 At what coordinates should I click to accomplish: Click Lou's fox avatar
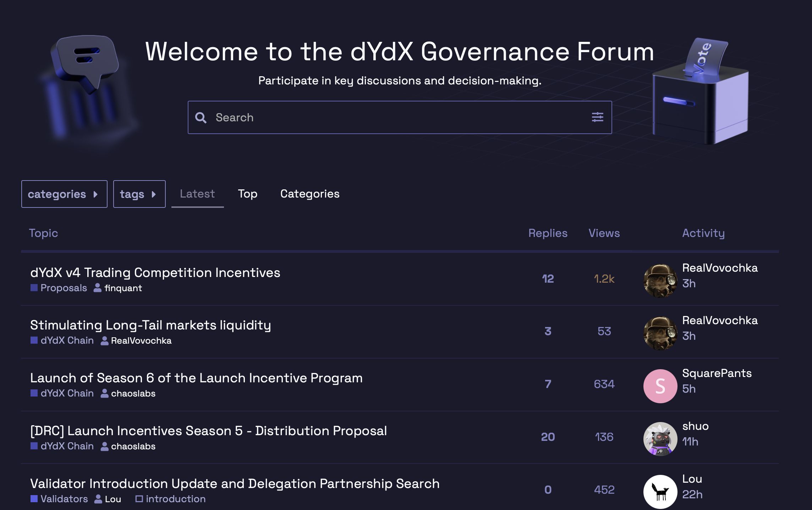[x=660, y=491]
